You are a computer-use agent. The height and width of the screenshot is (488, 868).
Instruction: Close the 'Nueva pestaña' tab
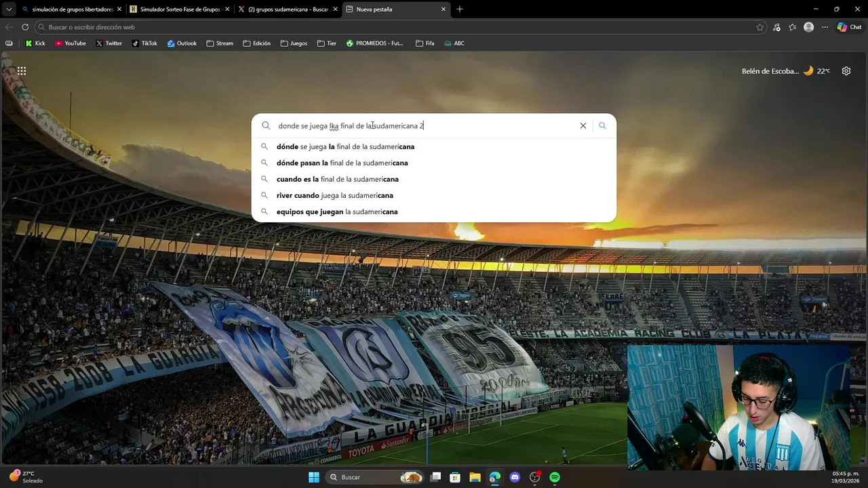pos(443,9)
